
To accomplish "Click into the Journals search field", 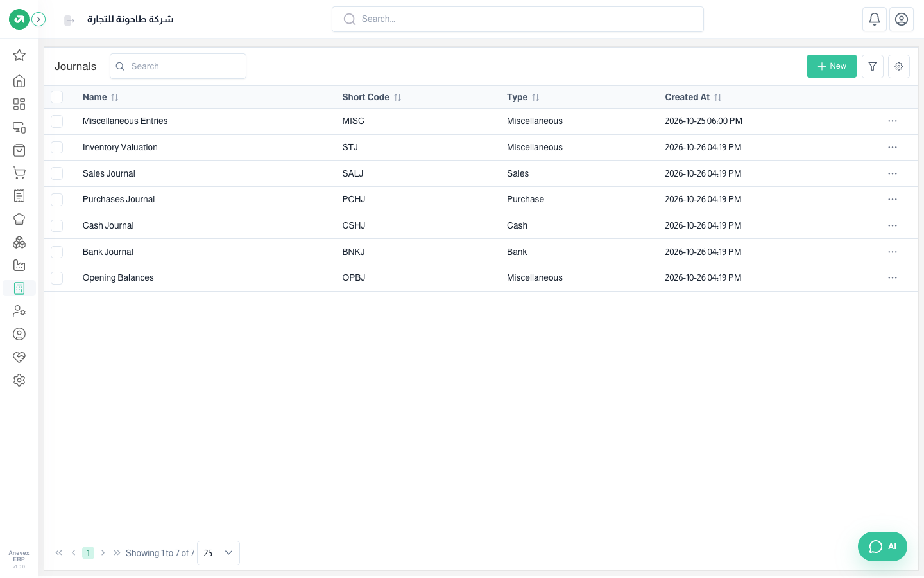I will pyautogui.click(x=178, y=66).
